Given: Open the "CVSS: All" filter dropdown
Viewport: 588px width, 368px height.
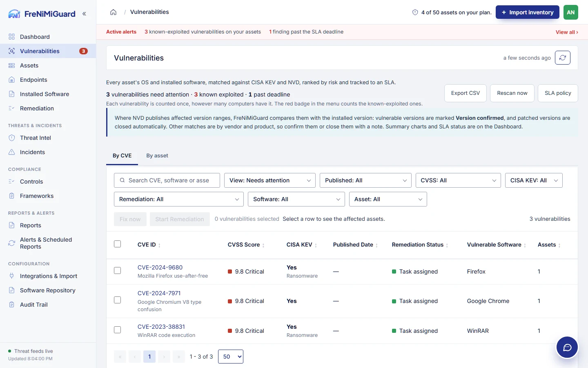Looking at the screenshot, I should click(x=458, y=180).
